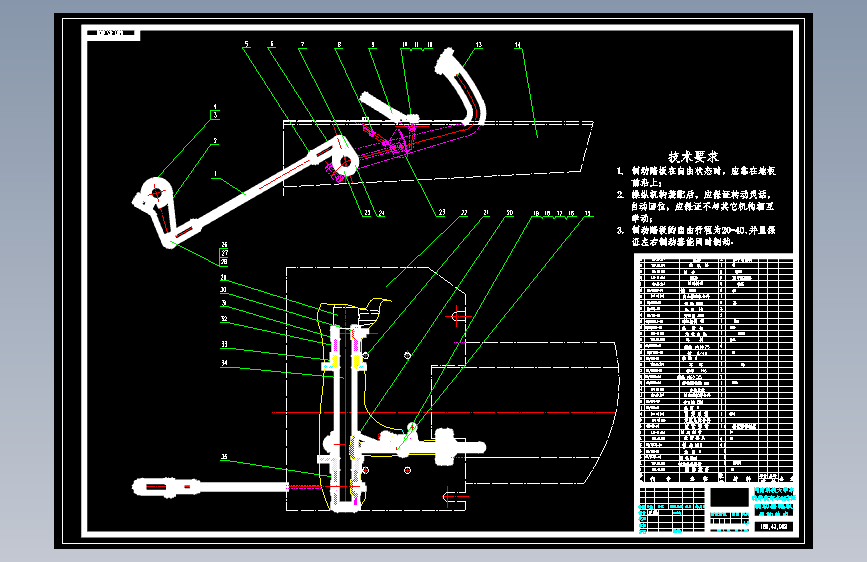Click part callout number 34

(x=224, y=363)
